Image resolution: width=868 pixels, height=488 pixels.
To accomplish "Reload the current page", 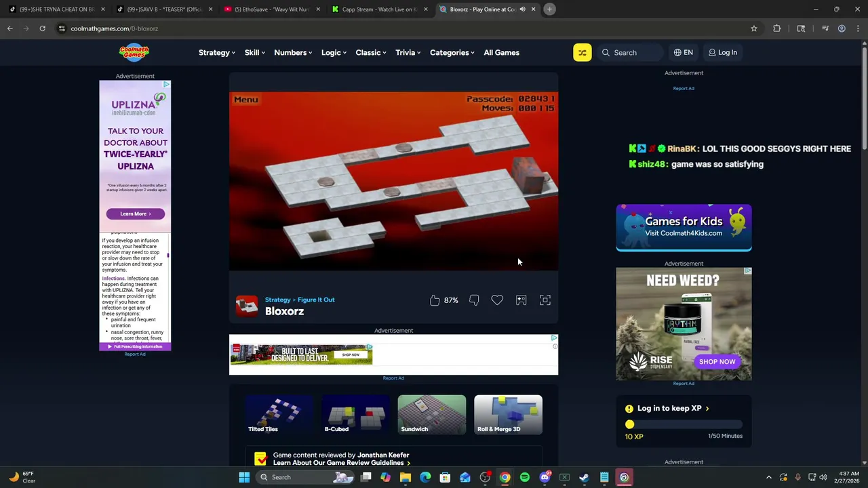I will click(x=42, y=28).
